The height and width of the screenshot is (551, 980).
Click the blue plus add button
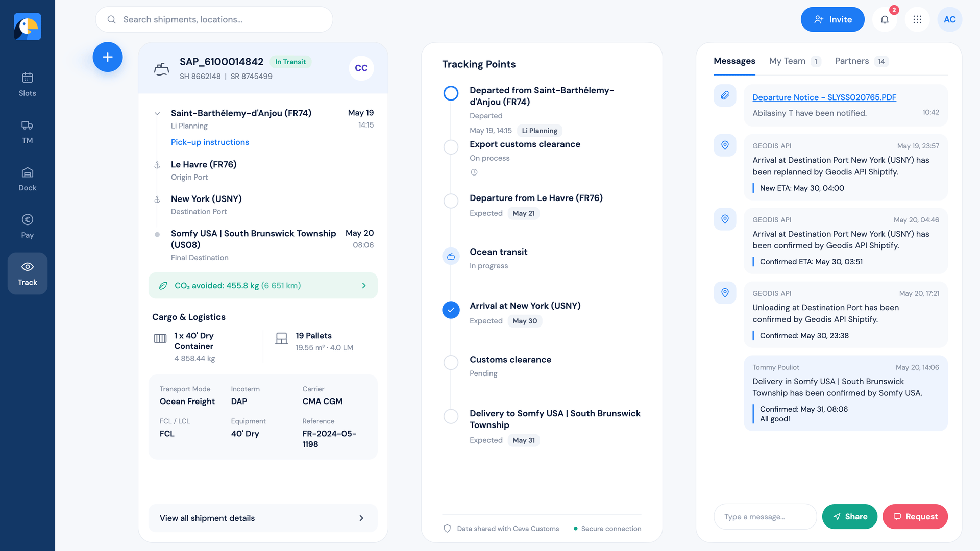108,57
